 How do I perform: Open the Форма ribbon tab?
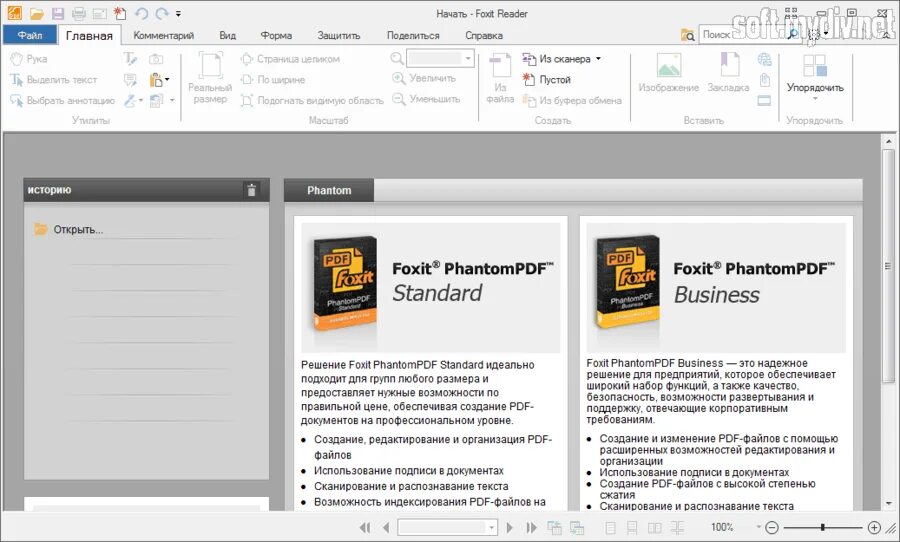276,36
